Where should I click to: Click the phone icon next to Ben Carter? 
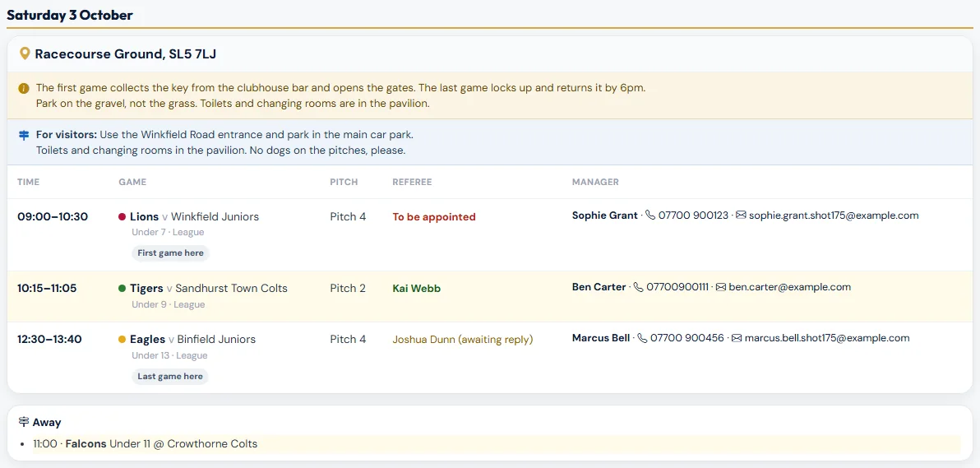(x=638, y=287)
